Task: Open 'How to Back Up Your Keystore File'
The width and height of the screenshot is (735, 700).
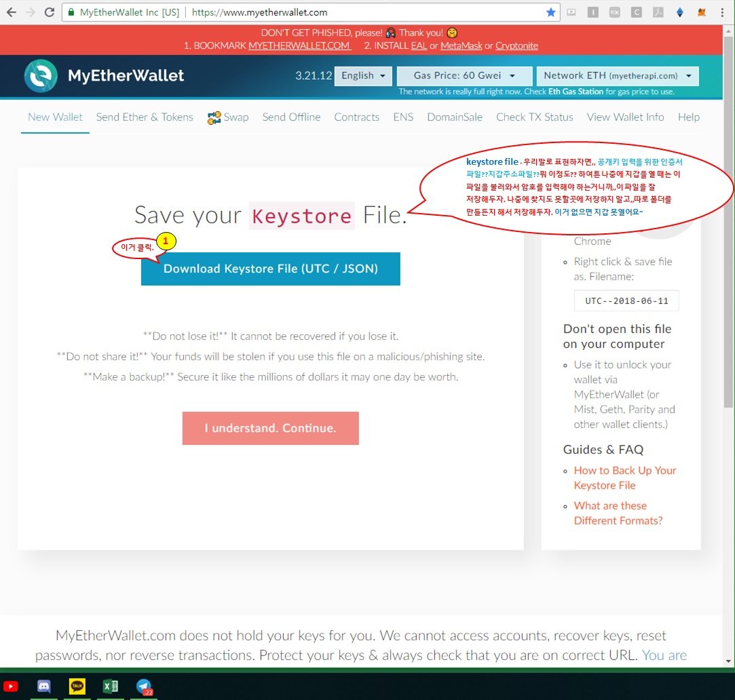Action: coord(625,478)
